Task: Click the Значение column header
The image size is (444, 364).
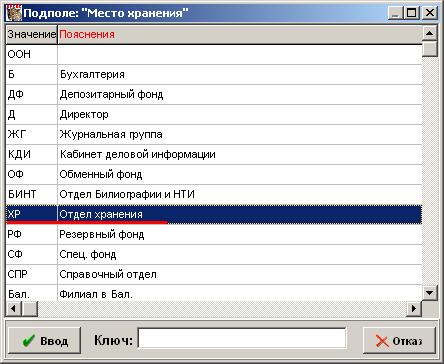Action: (x=32, y=34)
